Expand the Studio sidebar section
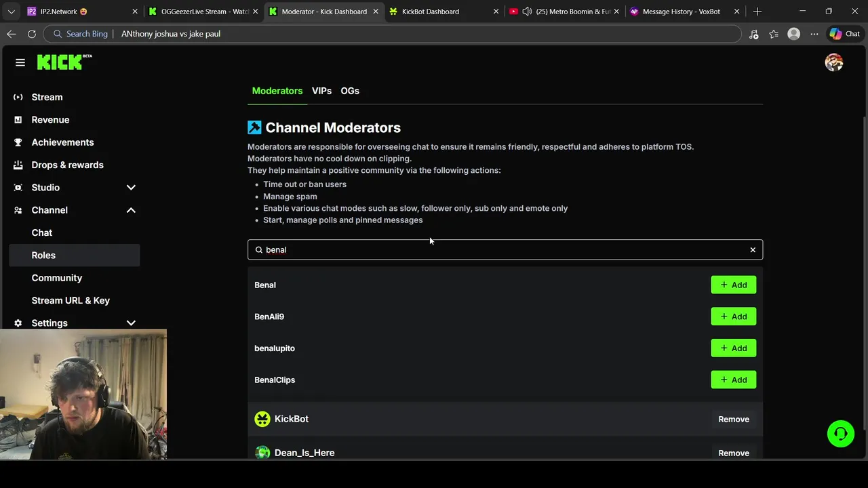 pyautogui.click(x=131, y=188)
